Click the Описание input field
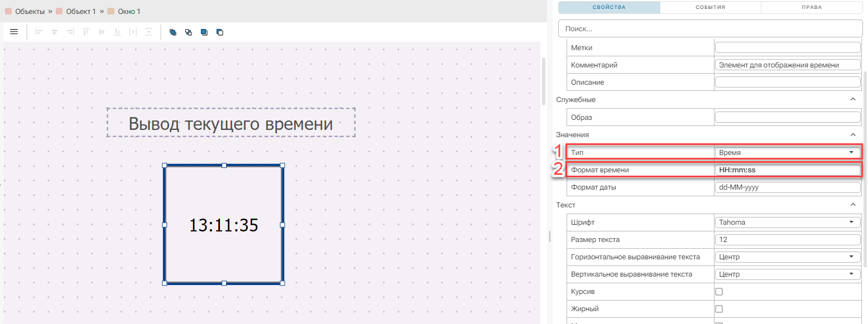868x324 pixels. pos(788,83)
